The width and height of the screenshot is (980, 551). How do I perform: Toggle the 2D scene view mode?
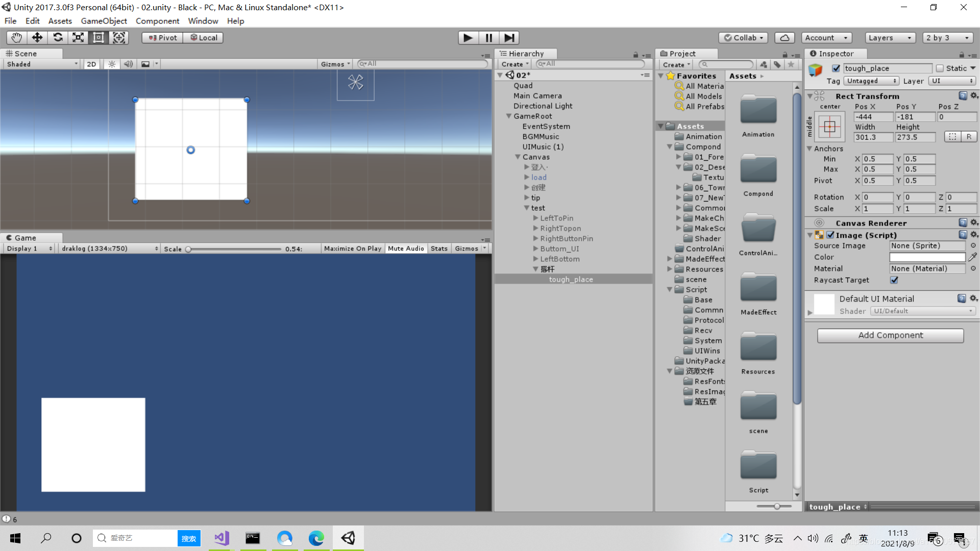point(91,64)
